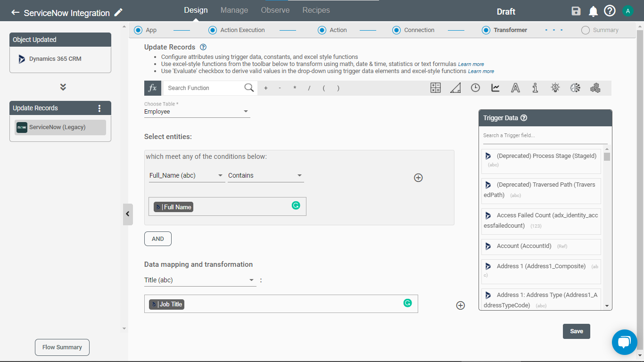Click the Trigger Data list scrollbar thumb
The width and height of the screenshot is (644, 362).
(x=607, y=156)
